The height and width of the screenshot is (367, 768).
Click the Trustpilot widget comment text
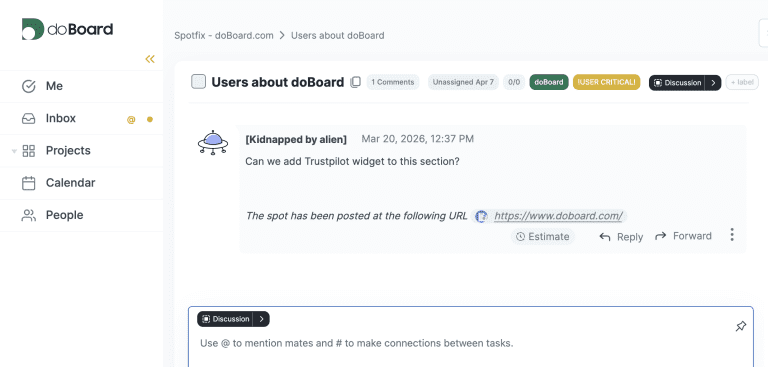coord(352,161)
